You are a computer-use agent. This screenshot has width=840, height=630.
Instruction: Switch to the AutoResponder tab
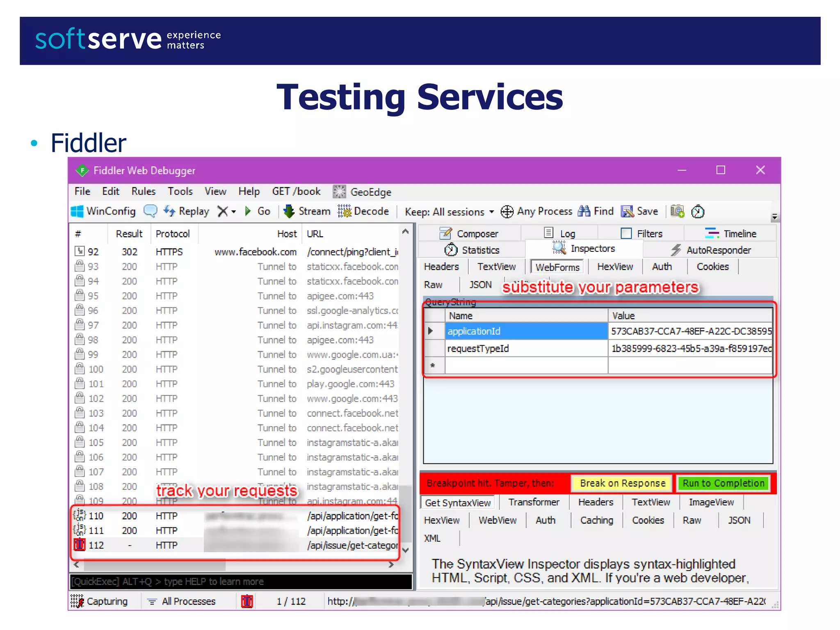click(711, 250)
